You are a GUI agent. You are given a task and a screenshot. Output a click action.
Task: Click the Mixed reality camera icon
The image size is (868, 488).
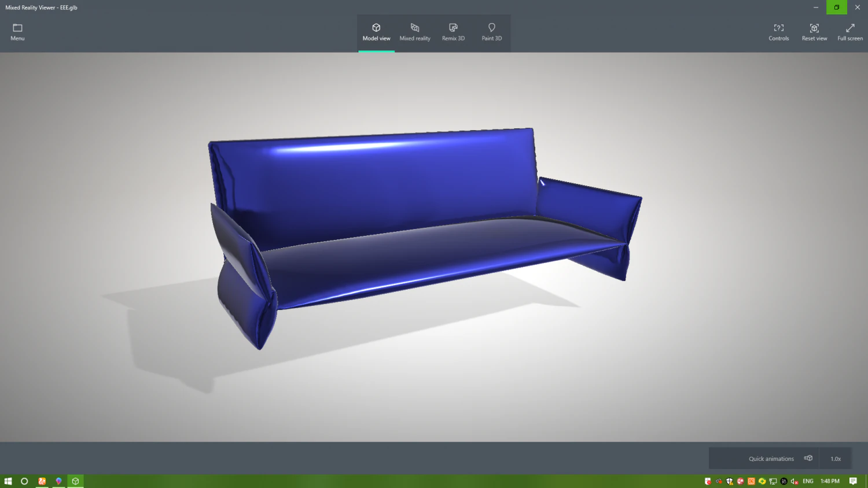pyautogui.click(x=414, y=27)
